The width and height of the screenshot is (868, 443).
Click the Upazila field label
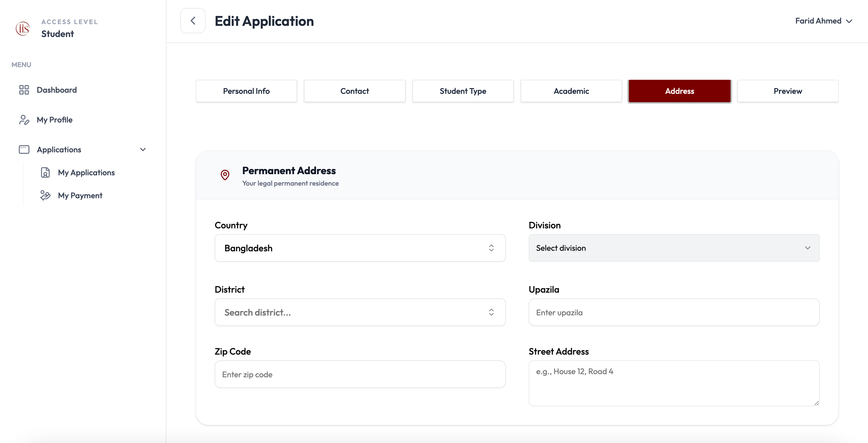[544, 289]
